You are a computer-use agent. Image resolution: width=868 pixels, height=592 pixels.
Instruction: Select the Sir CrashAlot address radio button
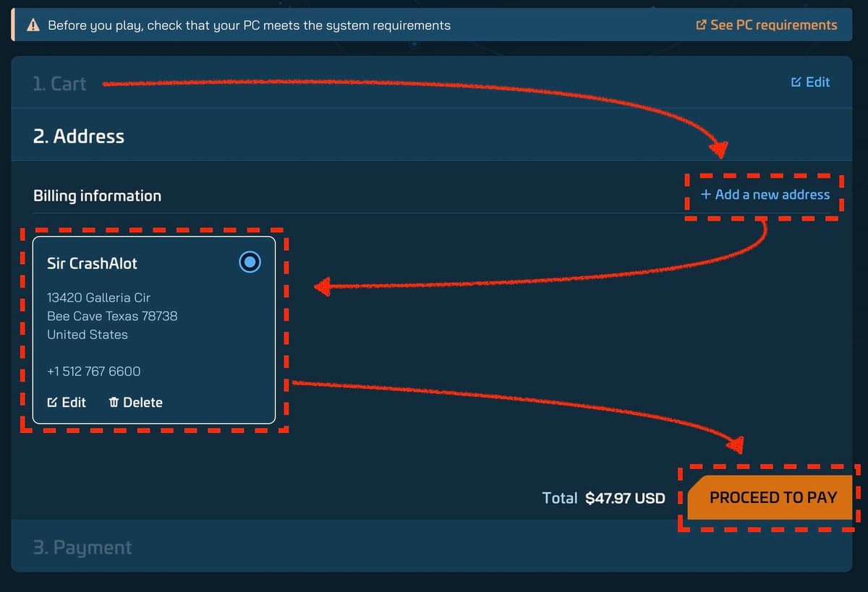250,262
